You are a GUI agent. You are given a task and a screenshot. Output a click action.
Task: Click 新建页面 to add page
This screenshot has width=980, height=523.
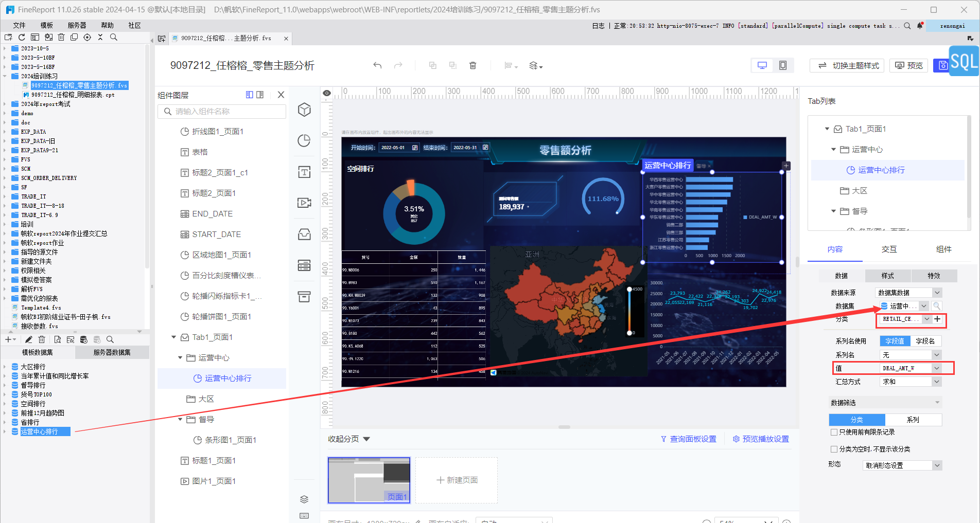457,480
